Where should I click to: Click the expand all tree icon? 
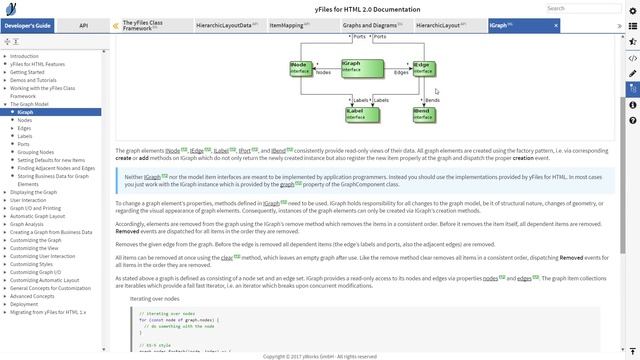(7, 42)
